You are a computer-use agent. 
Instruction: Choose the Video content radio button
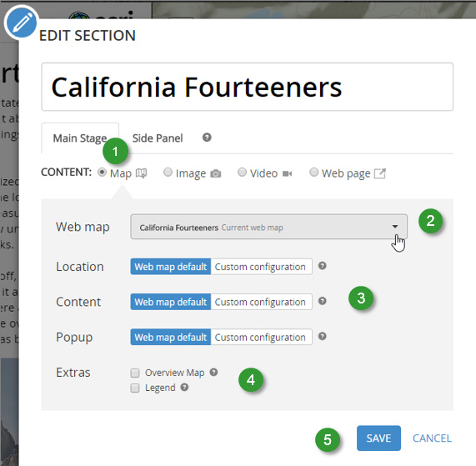pos(242,172)
